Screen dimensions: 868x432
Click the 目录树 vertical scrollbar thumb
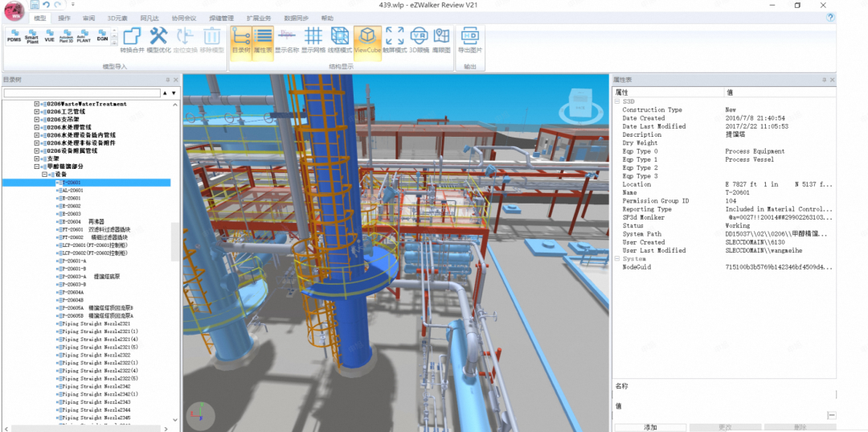point(175,242)
